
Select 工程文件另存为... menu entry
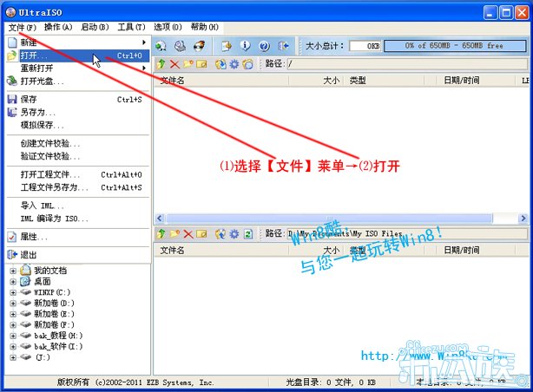click(78, 187)
